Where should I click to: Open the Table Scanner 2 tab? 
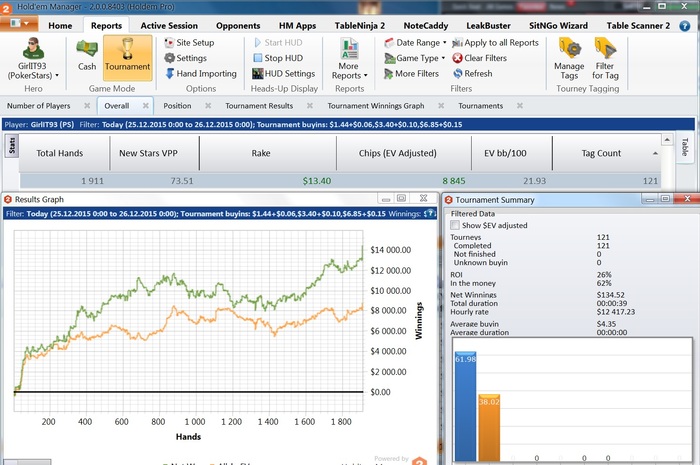tap(638, 26)
